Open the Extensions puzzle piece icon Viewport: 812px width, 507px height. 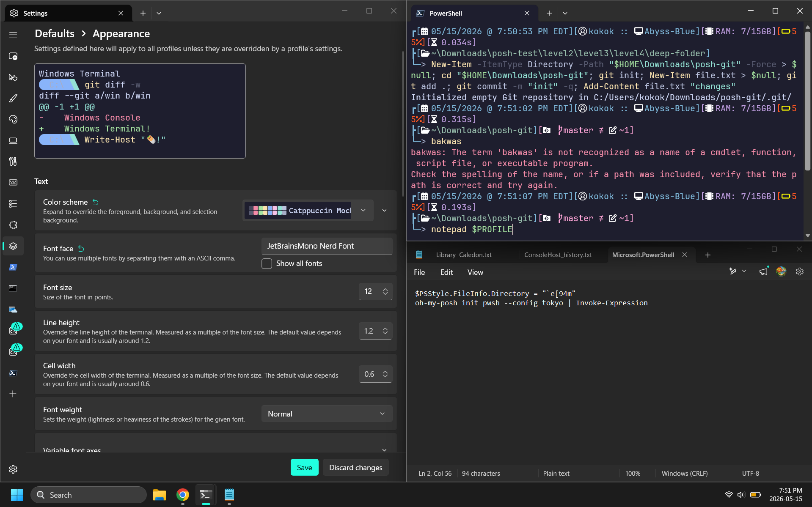(13, 225)
